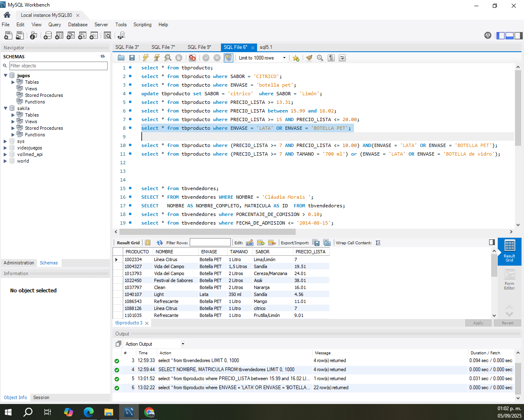
Task: Open the schema inspector from main toolbar
Action: tap(34, 36)
